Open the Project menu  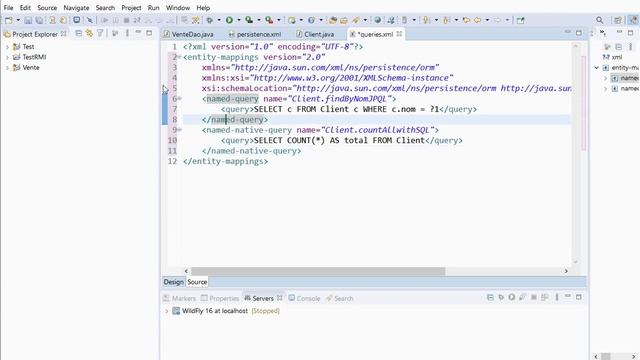coord(131,8)
